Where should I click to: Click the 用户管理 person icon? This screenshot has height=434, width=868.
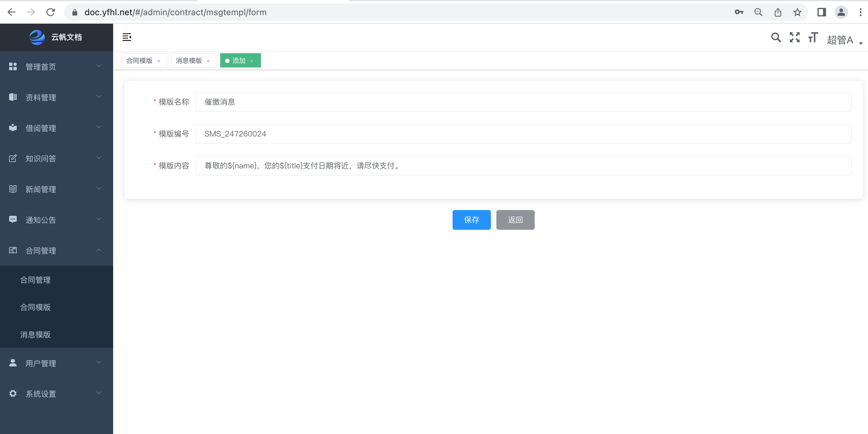pyautogui.click(x=13, y=363)
